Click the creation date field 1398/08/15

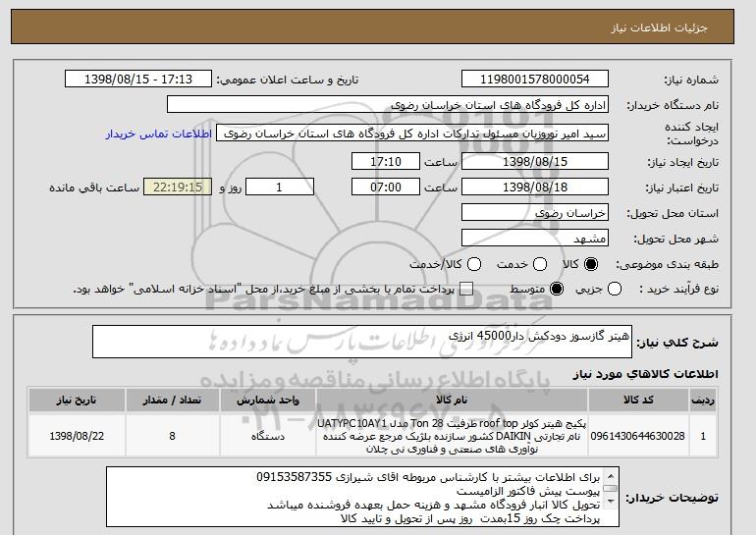[535, 161]
